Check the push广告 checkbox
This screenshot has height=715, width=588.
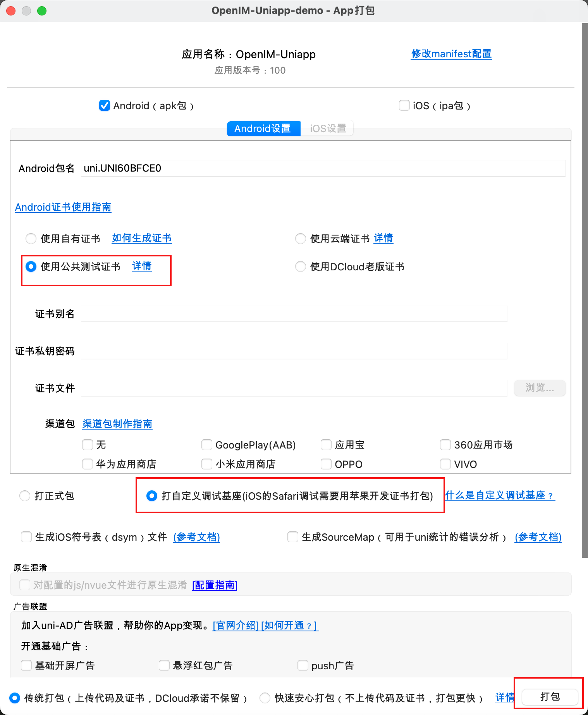(x=303, y=665)
